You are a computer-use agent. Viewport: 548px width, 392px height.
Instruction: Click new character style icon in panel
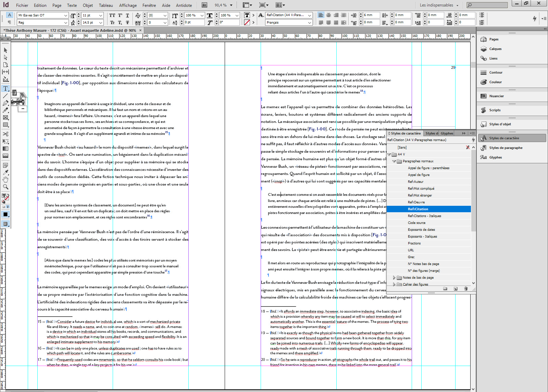click(456, 289)
